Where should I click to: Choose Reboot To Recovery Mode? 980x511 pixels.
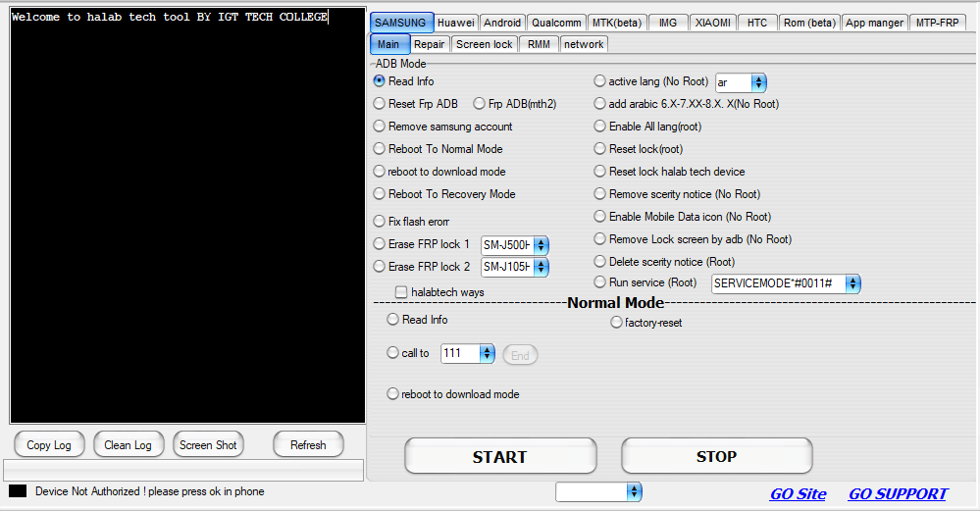[379, 193]
